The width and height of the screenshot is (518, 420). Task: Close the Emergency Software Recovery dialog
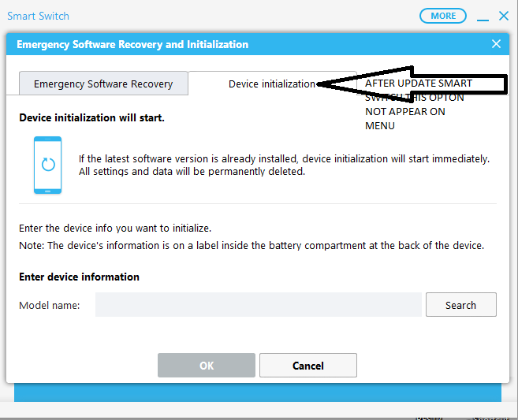pos(496,44)
